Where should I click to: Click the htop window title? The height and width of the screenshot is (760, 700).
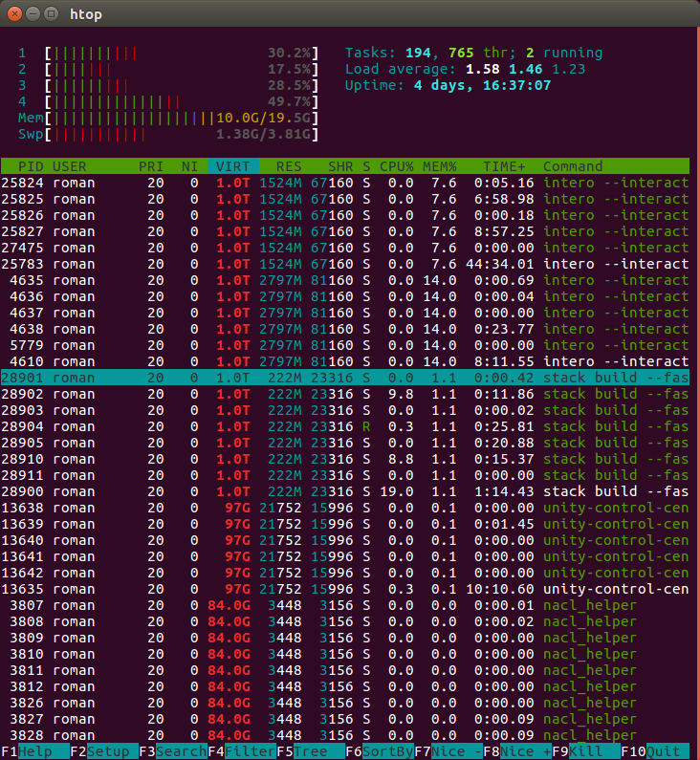86,14
